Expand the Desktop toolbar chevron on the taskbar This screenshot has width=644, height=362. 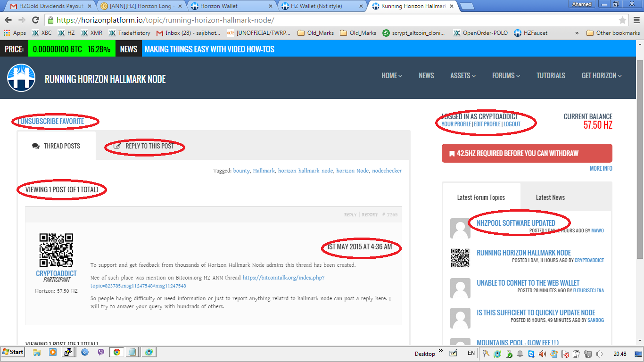pos(441,351)
